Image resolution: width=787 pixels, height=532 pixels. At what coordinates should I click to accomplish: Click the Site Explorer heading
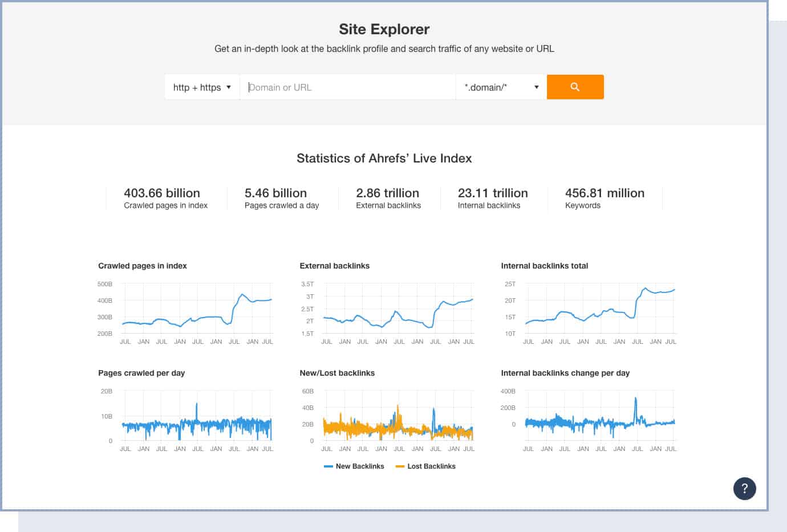[384, 29]
